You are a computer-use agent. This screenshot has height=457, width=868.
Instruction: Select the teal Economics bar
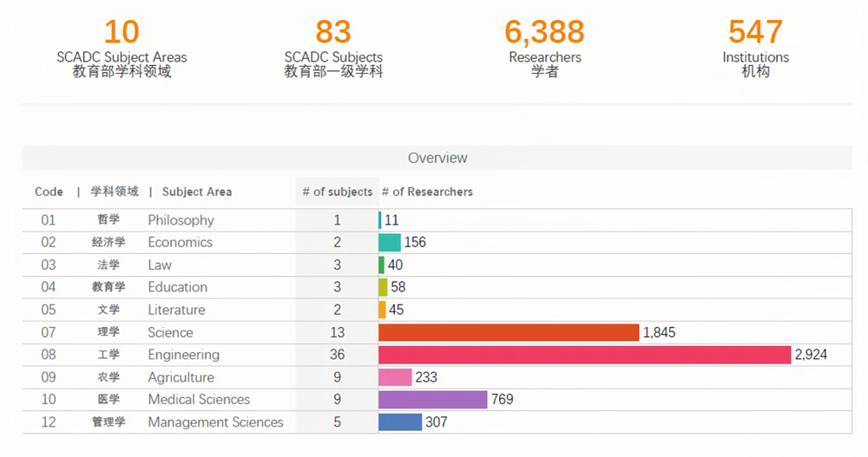(390, 243)
